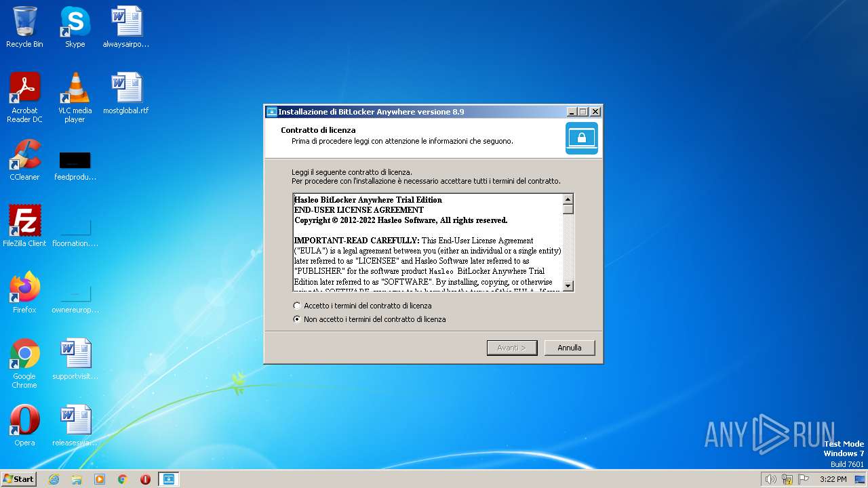Click the Show desktop tray button
Image resolution: width=868 pixels, height=488 pixels.
861,479
